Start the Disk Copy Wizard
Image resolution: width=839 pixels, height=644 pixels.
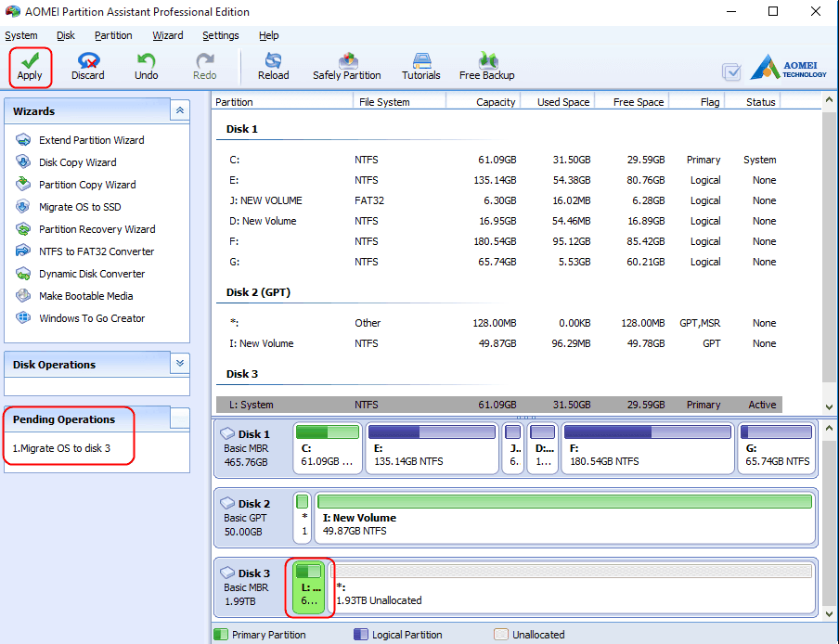(77, 162)
